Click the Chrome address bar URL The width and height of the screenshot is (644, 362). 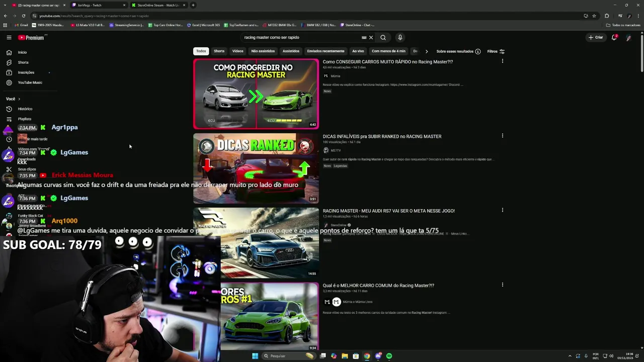94,16
